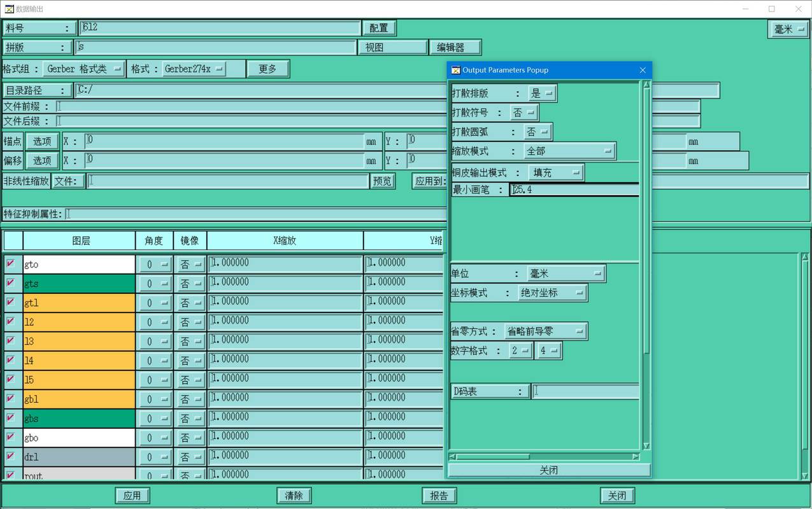Viewport: 812px width, 509px height.
Task: Click 选项 beside 偏移
Action: (42, 160)
